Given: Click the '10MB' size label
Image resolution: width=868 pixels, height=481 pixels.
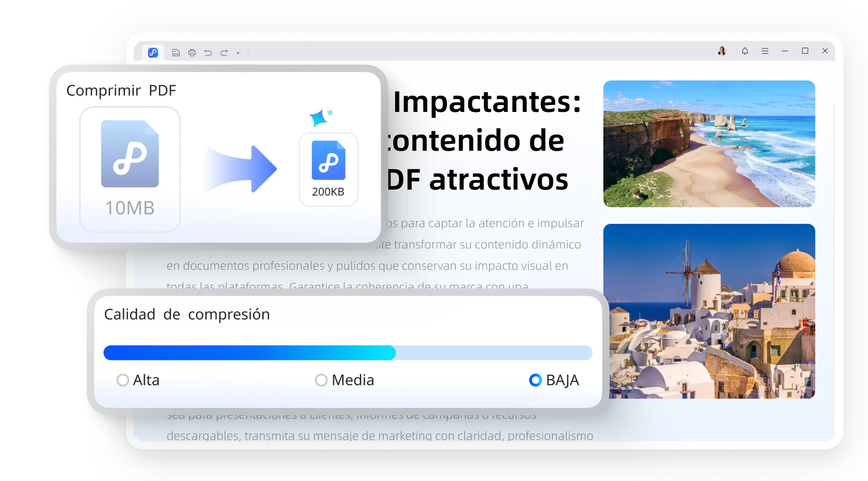Looking at the screenshot, I should [130, 208].
